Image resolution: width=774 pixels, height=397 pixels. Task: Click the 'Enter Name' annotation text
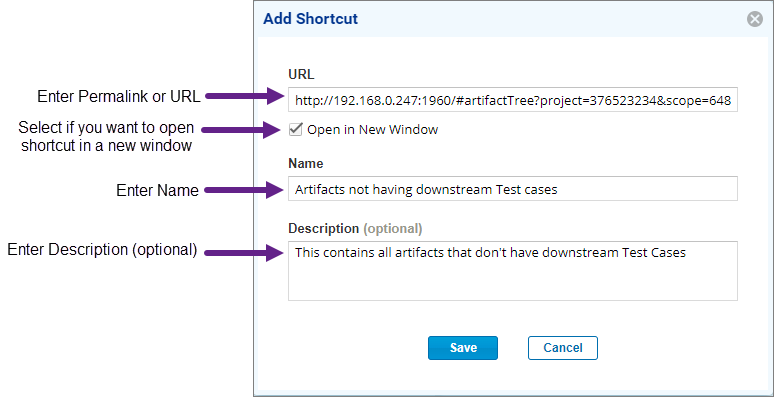click(x=157, y=190)
